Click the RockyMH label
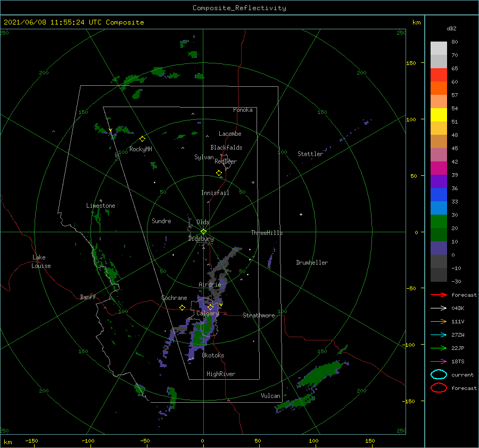The width and height of the screenshot is (479, 448). [141, 149]
